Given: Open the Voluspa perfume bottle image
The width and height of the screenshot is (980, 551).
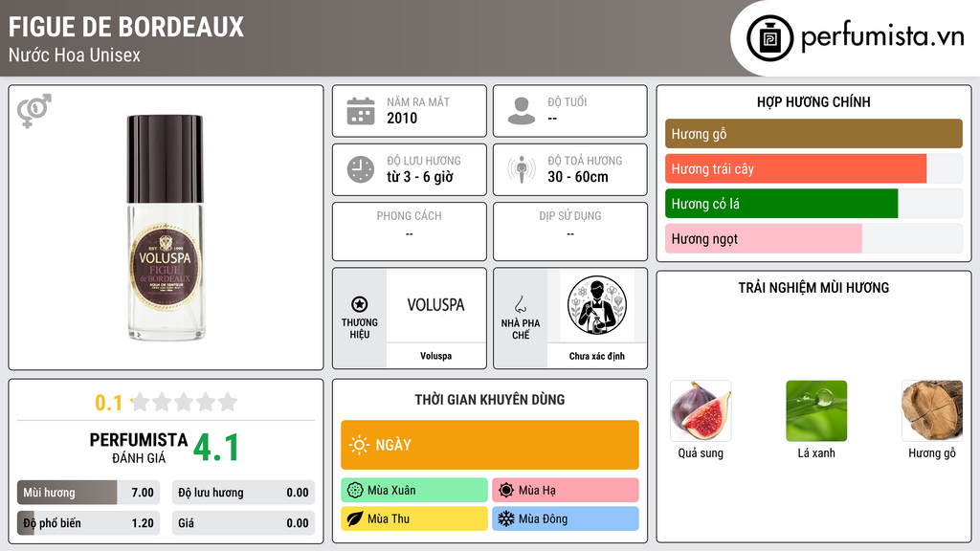Looking at the screenshot, I should point(166,228).
